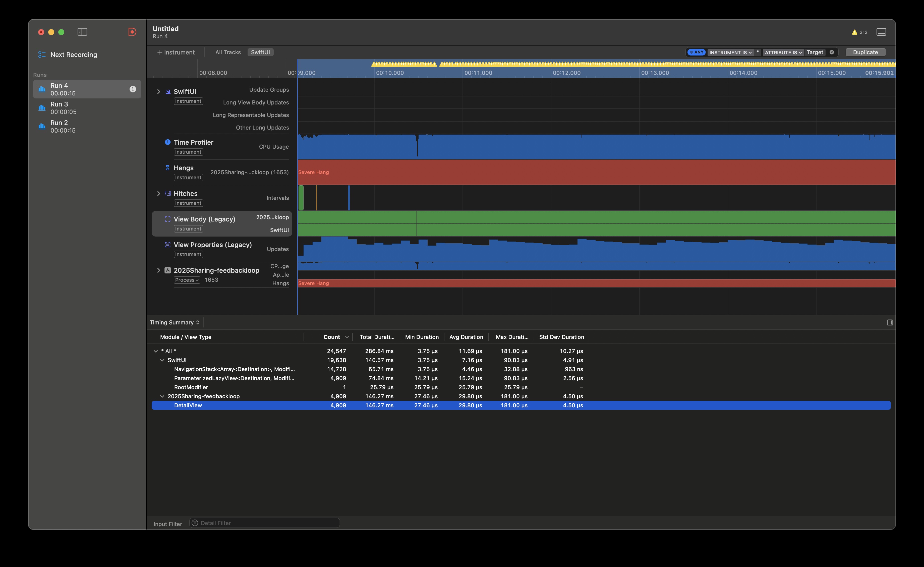Click the add Instrument button

tap(176, 52)
